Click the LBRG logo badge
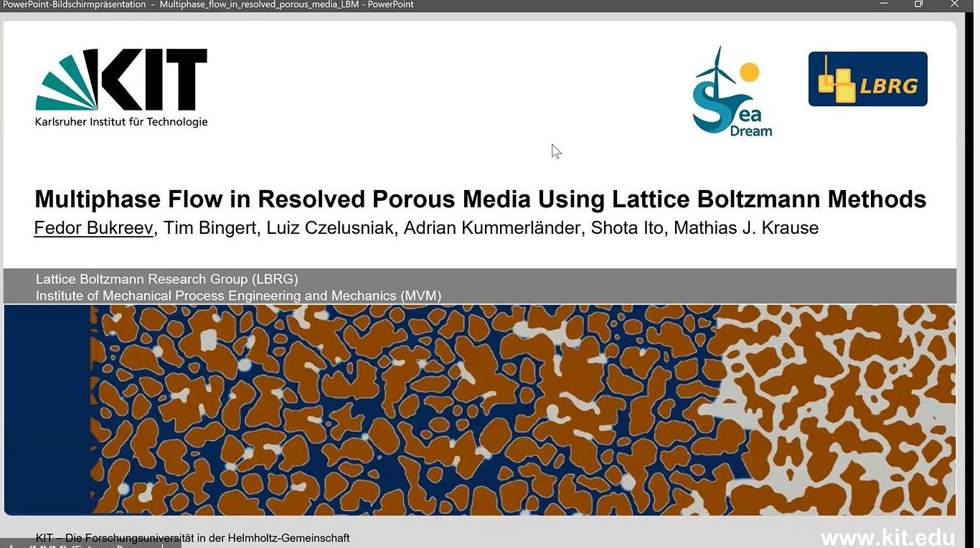Image resolution: width=980 pixels, height=548 pixels. [867, 79]
